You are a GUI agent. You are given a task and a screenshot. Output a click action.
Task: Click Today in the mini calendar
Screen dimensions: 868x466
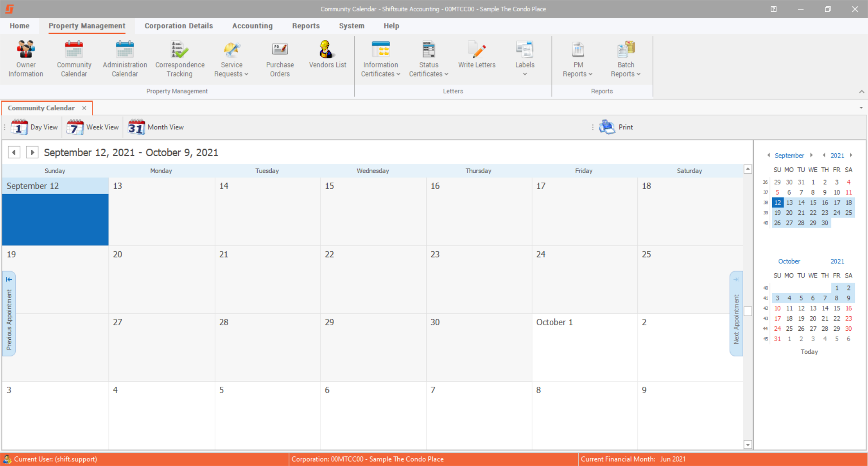click(809, 352)
